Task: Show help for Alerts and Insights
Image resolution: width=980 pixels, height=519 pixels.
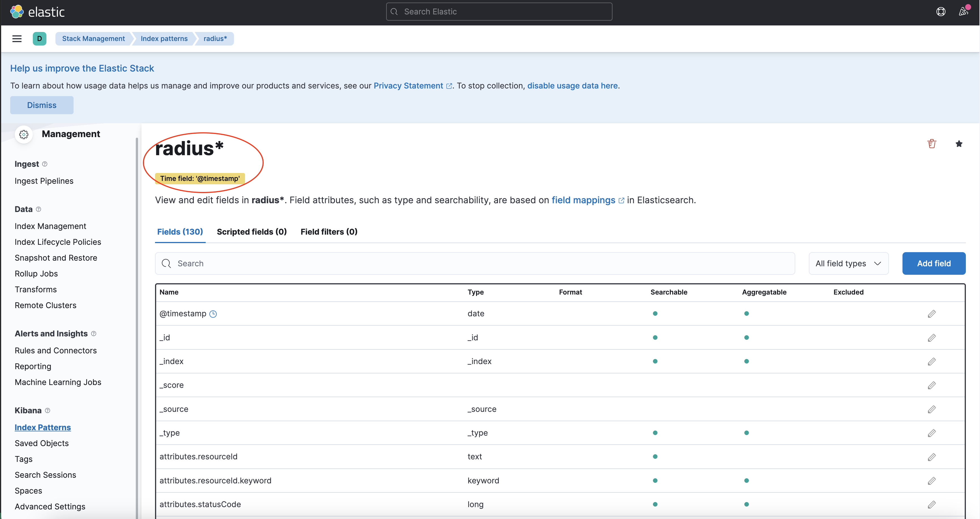Action: 94,334
